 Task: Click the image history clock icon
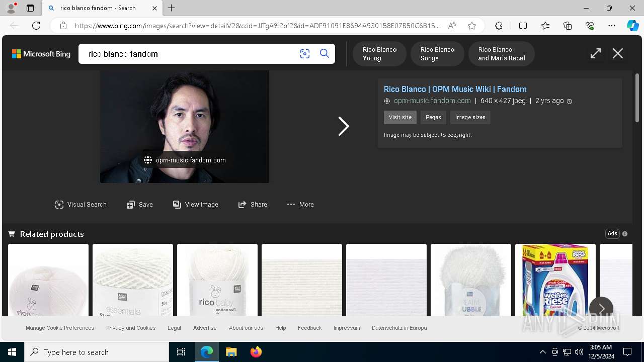point(570,101)
